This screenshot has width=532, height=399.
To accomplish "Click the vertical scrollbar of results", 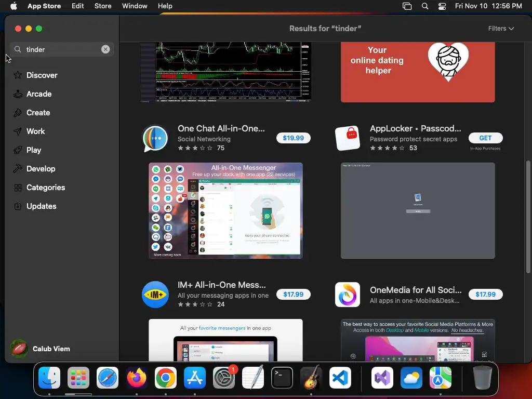I will tap(528, 217).
